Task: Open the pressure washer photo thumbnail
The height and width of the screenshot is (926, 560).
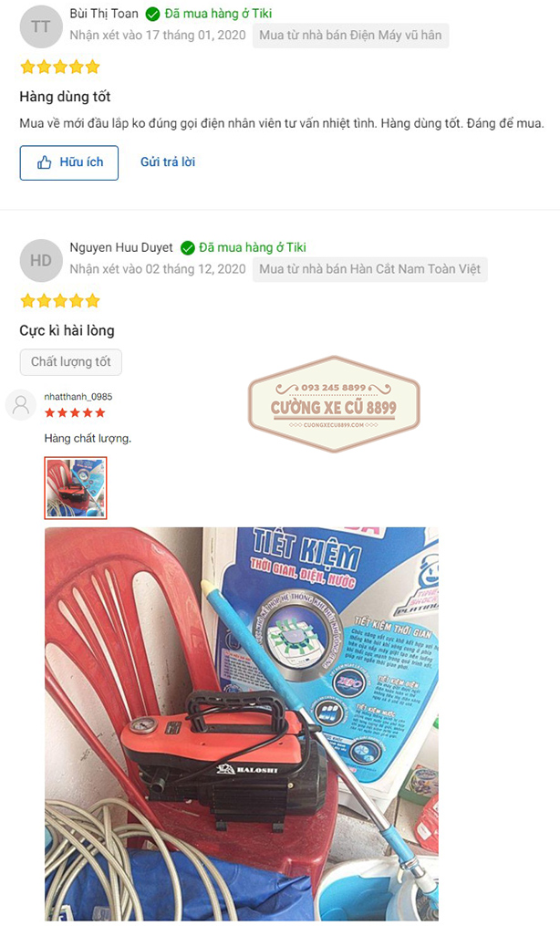Action: (x=76, y=488)
